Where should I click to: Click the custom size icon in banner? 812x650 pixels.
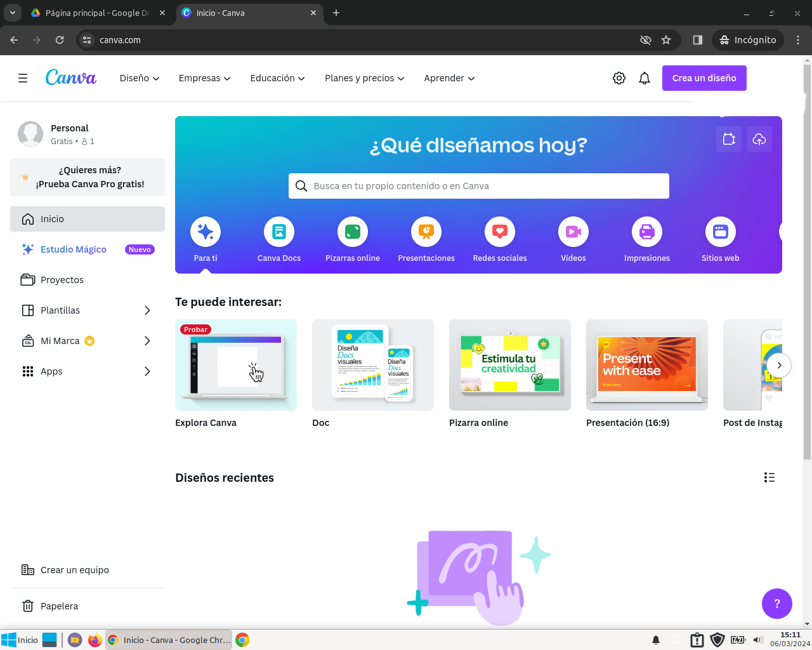(729, 139)
